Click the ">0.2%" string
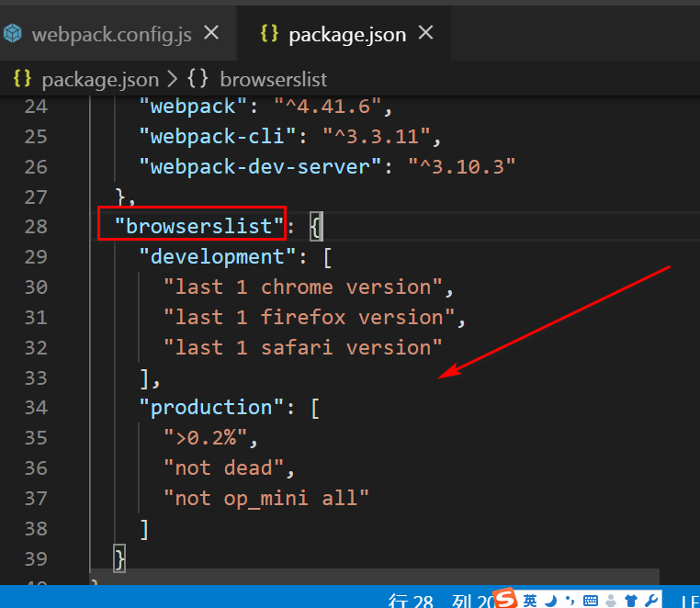Screen dimensions: 700x608 (206, 438)
